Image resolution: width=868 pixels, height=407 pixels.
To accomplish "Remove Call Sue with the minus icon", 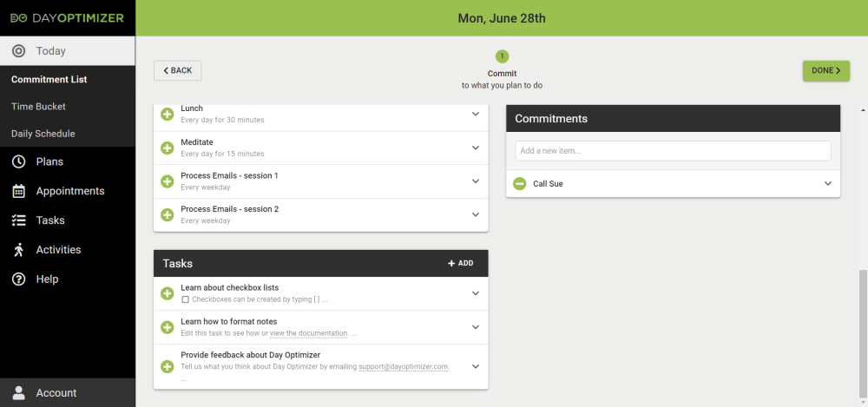I will 519,184.
